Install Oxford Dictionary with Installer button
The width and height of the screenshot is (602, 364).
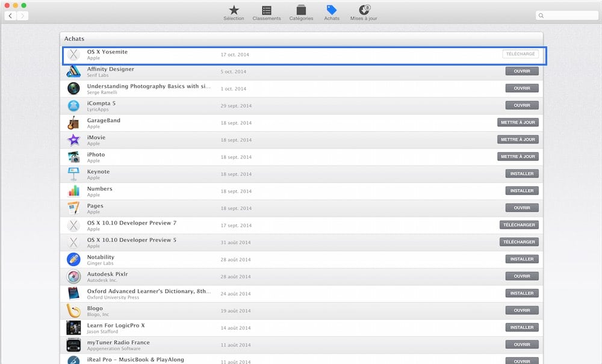[x=522, y=293]
